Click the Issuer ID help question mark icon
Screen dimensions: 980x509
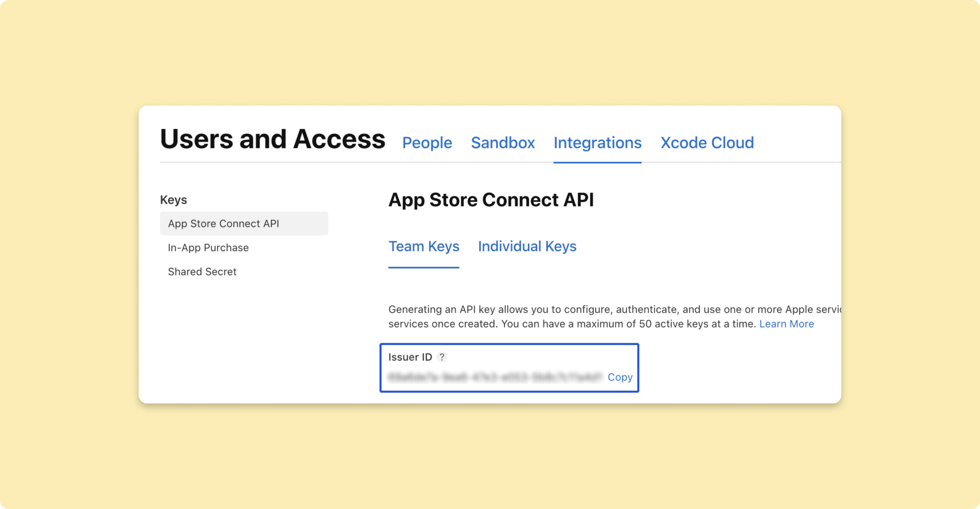(x=442, y=357)
